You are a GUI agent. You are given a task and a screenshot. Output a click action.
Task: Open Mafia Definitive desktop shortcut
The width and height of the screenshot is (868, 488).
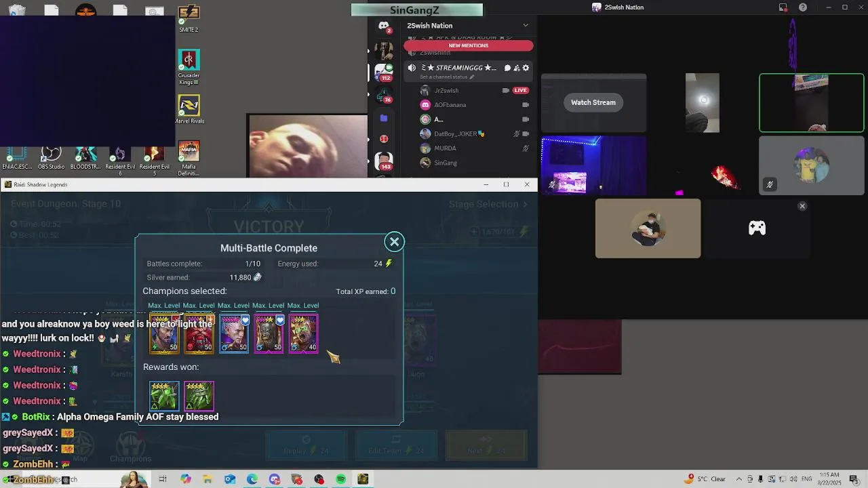pyautogui.click(x=189, y=159)
